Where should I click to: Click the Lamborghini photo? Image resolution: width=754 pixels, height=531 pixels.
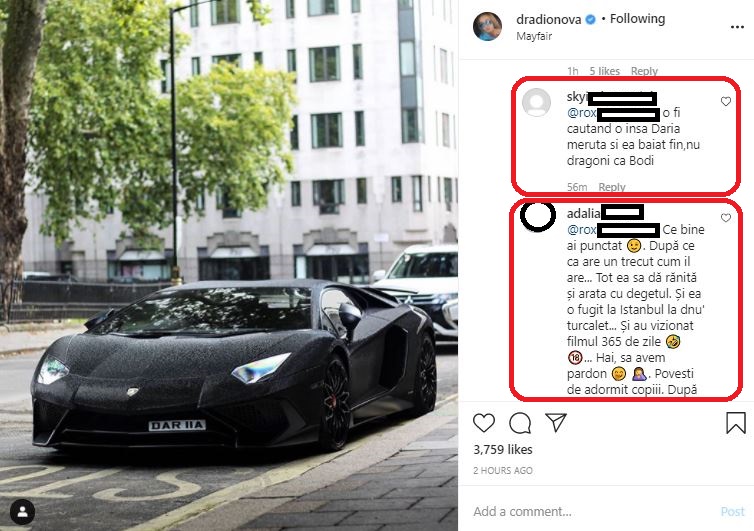coord(229,266)
